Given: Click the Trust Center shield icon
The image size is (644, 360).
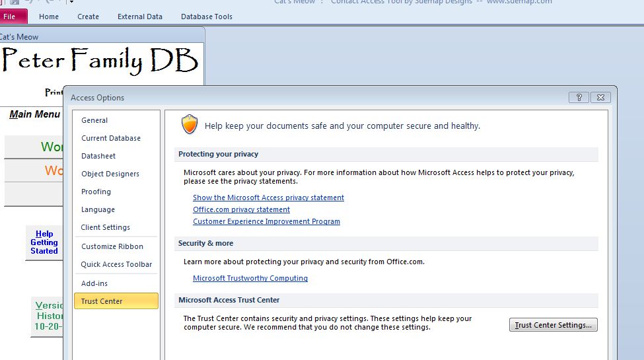Looking at the screenshot, I should tap(190, 125).
